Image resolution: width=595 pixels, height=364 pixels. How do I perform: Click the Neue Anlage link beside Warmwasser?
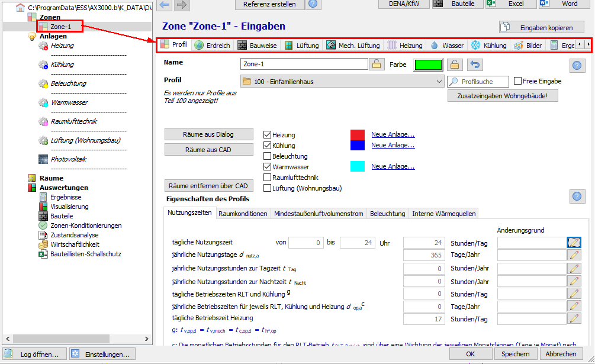point(393,167)
